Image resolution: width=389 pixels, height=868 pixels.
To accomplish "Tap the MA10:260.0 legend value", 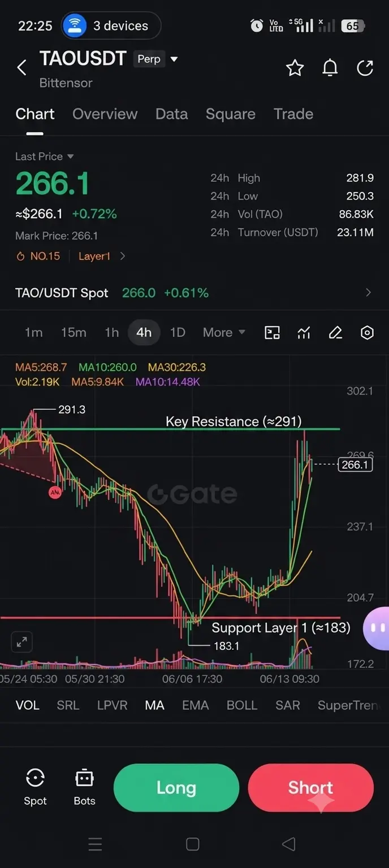I will pos(107,367).
